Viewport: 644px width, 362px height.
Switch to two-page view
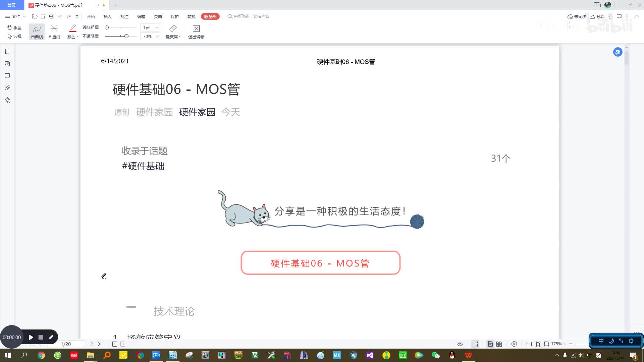499,344
